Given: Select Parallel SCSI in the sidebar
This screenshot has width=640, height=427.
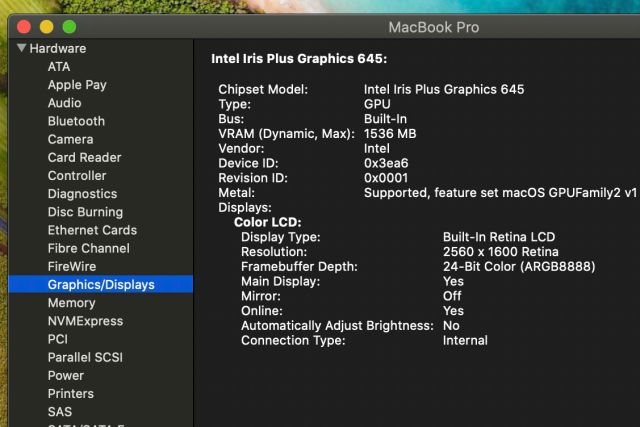Looking at the screenshot, I should click(85, 357).
